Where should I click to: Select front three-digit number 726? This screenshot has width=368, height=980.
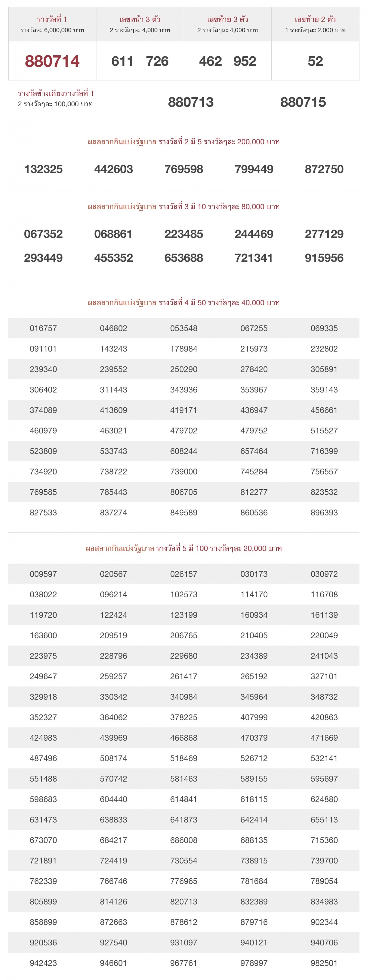(157, 61)
